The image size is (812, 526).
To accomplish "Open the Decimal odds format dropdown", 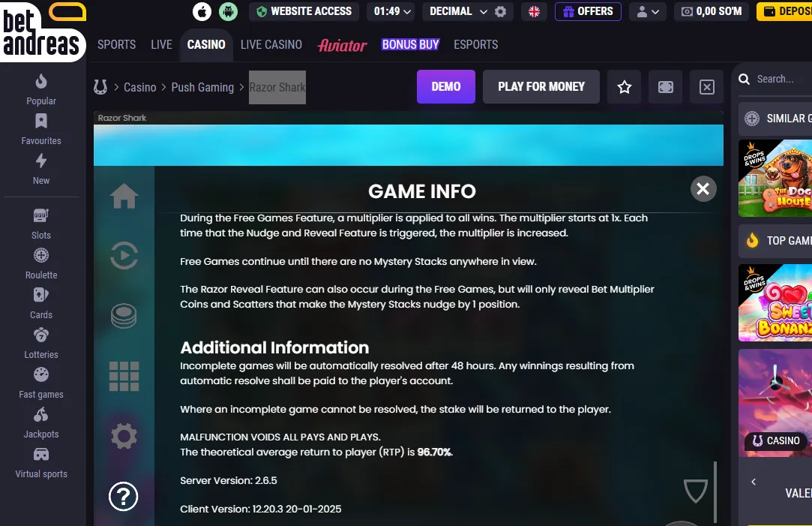I will [x=458, y=11].
